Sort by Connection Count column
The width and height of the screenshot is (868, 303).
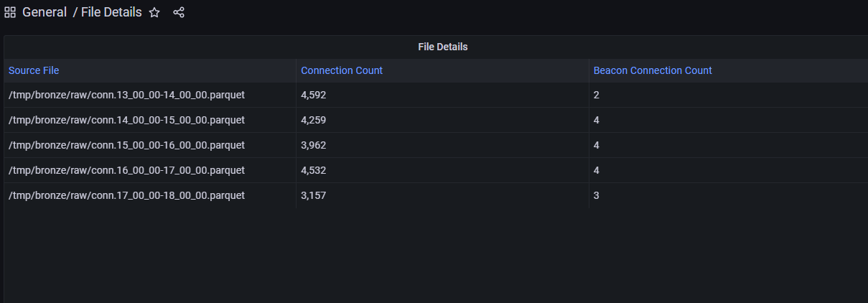coord(342,70)
